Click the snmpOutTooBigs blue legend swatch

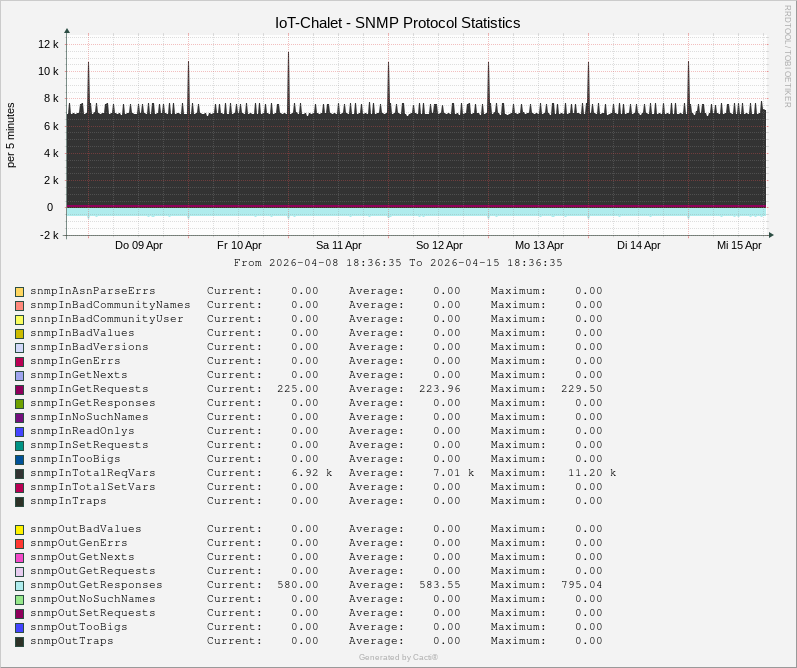pyautogui.click(x=19, y=627)
